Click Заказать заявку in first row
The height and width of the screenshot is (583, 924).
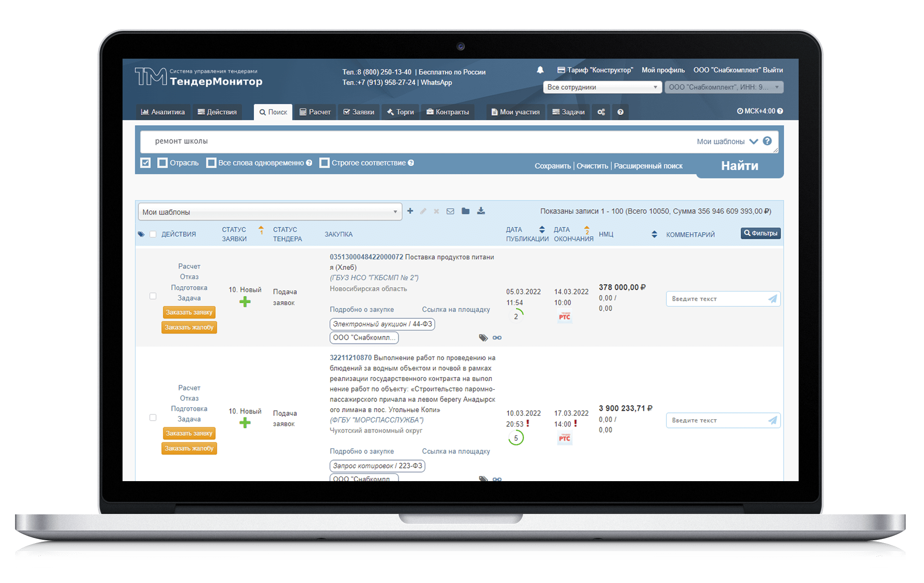pyautogui.click(x=189, y=312)
